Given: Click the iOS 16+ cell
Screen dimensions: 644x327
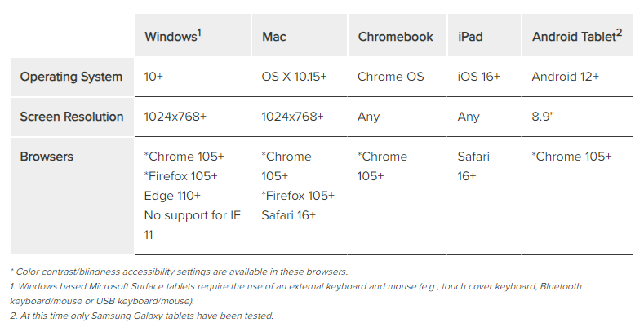Looking at the screenshot, I should tap(479, 77).
